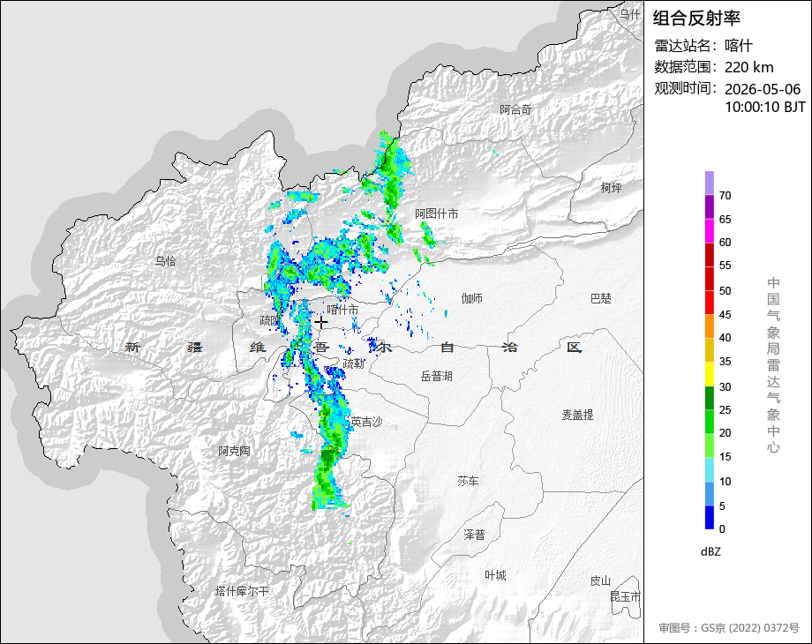Click the 阿图什市 city label

[437, 213]
